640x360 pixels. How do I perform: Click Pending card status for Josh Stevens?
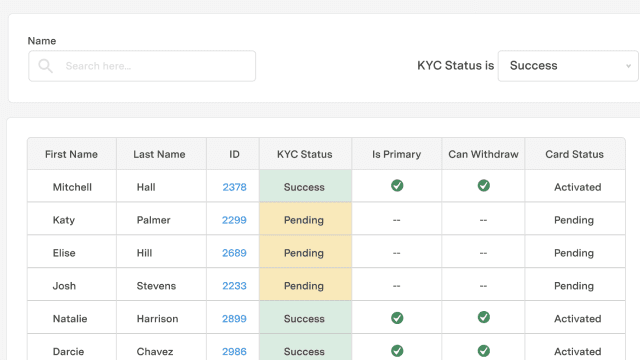(x=574, y=286)
